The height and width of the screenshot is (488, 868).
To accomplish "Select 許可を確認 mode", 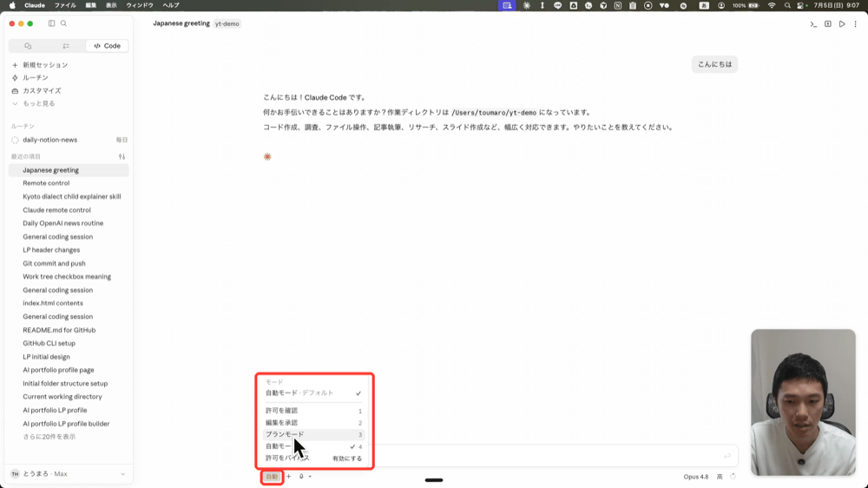I will [313, 411].
